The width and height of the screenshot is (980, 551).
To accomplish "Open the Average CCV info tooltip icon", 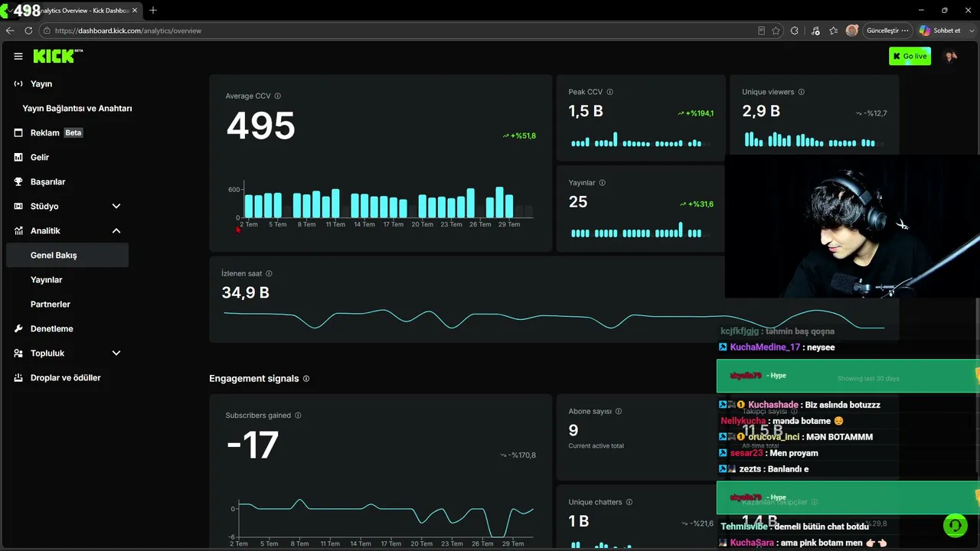I will [x=278, y=96].
